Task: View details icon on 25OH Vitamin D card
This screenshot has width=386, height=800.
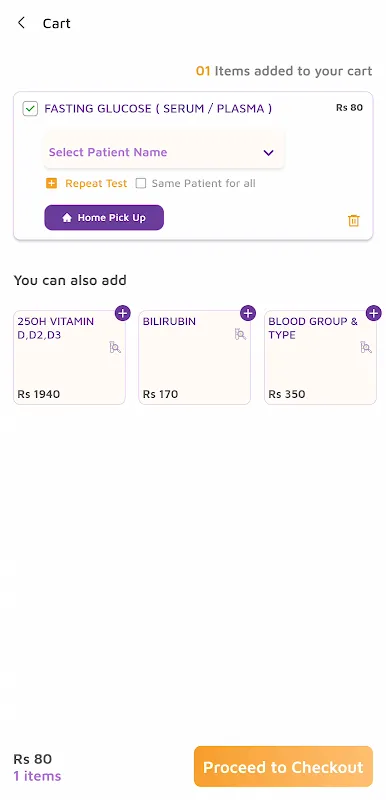Action: tap(115, 347)
